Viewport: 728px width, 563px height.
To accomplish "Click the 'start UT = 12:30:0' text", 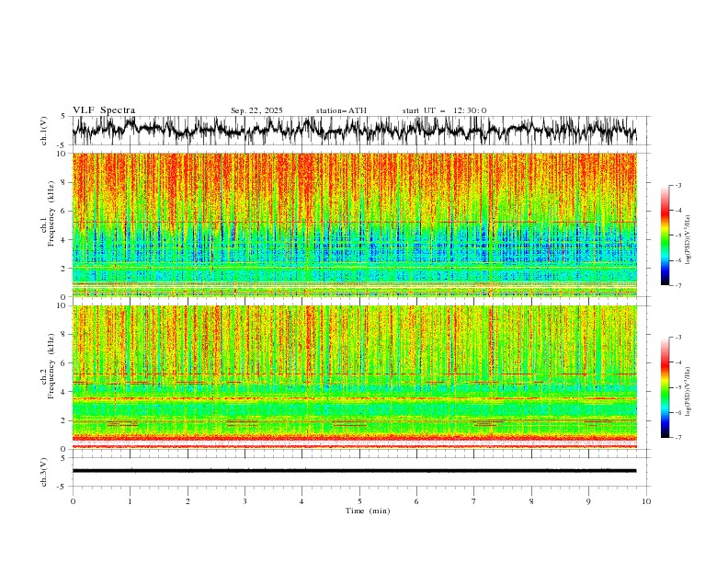I will click(444, 110).
